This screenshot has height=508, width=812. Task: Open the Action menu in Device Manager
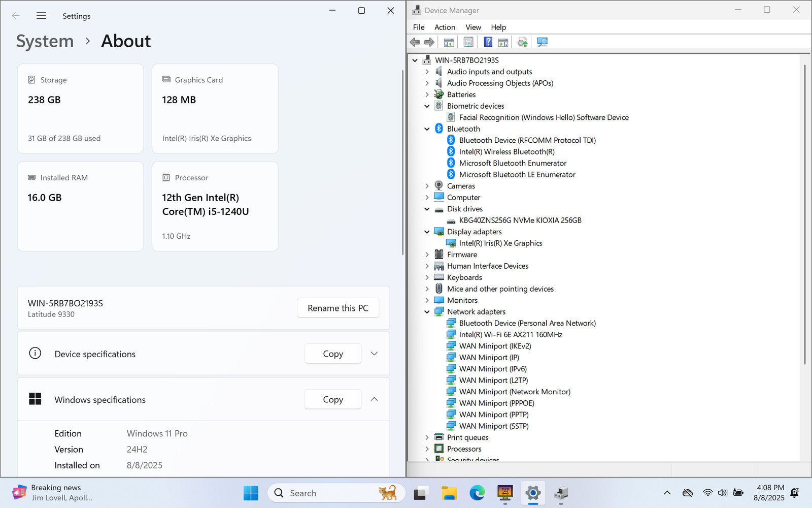pyautogui.click(x=445, y=27)
